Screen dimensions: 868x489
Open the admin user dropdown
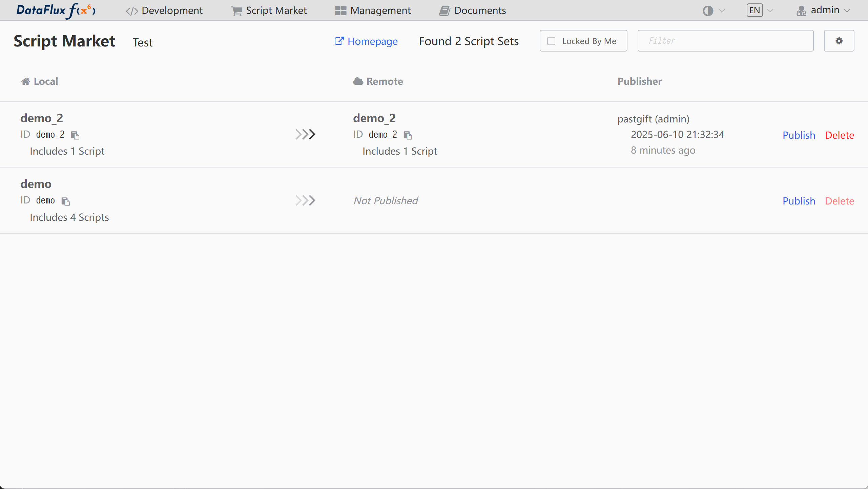pos(823,11)
